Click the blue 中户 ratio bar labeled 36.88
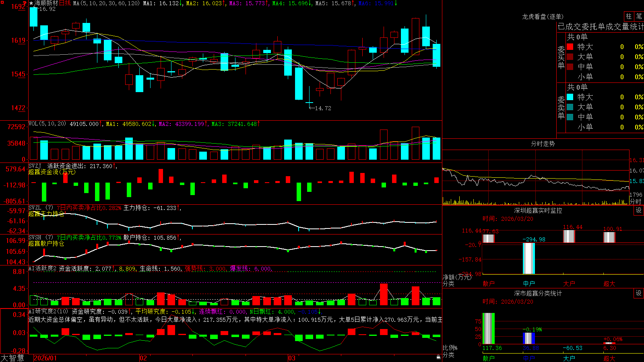Image resolution: width=644 pixels, height=362 pixels. point(528,338)
